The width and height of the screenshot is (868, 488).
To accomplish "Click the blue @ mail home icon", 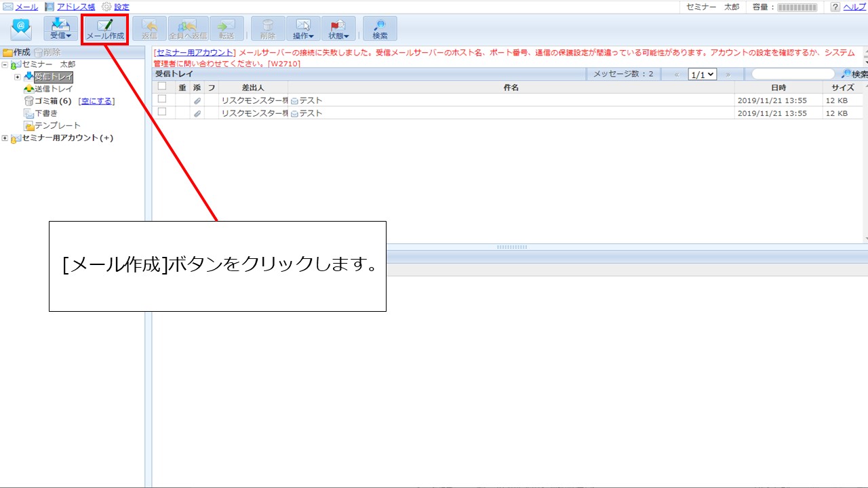I will 21,29.
